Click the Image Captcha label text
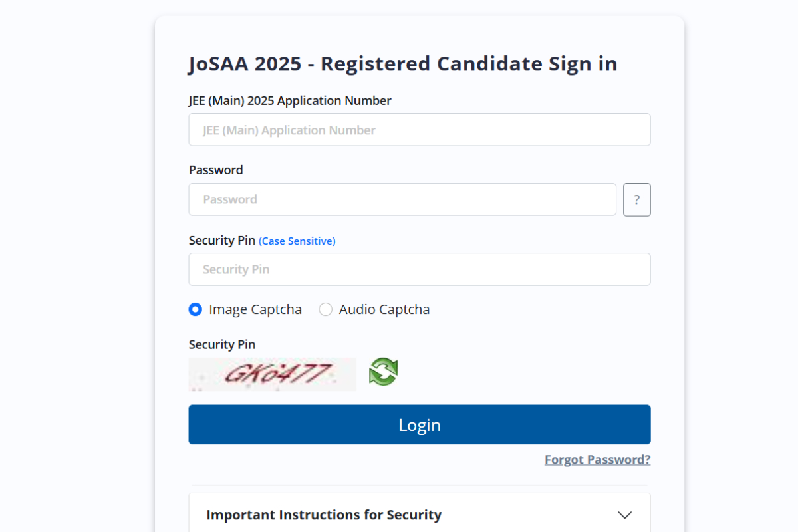The height and width of the screenshot is (532, 798). 255,309
